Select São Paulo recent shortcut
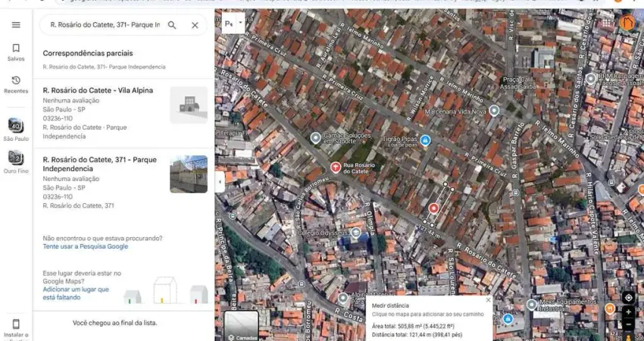The width and height of the screenshot is (644, 341). pos(16,127)
